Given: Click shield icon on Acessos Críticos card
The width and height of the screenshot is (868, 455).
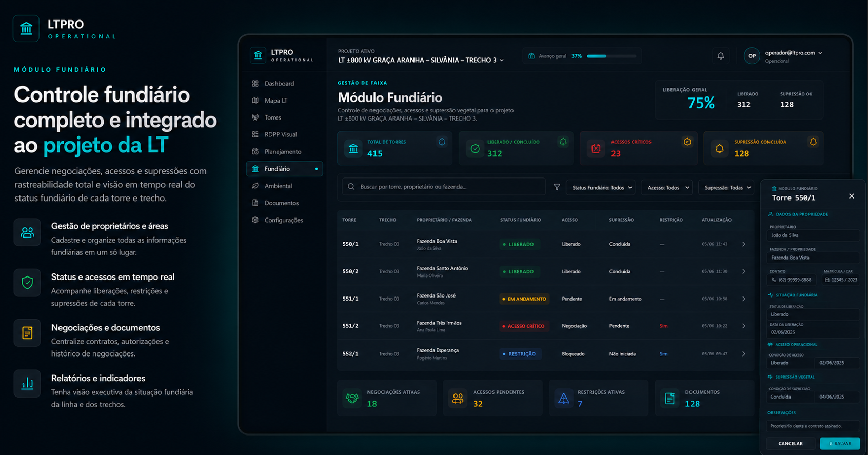Looking at the screenshot, I should pyautogui.click(x=687, y=142).
